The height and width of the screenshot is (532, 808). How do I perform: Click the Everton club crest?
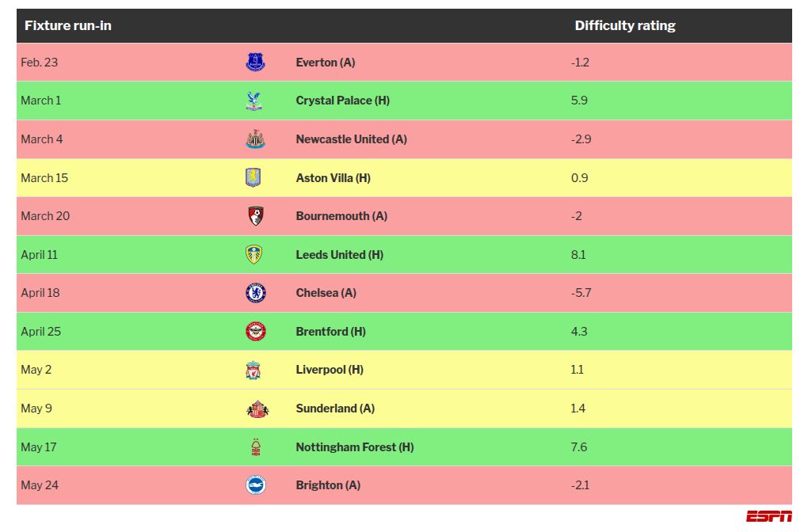[x=255, y=63]
